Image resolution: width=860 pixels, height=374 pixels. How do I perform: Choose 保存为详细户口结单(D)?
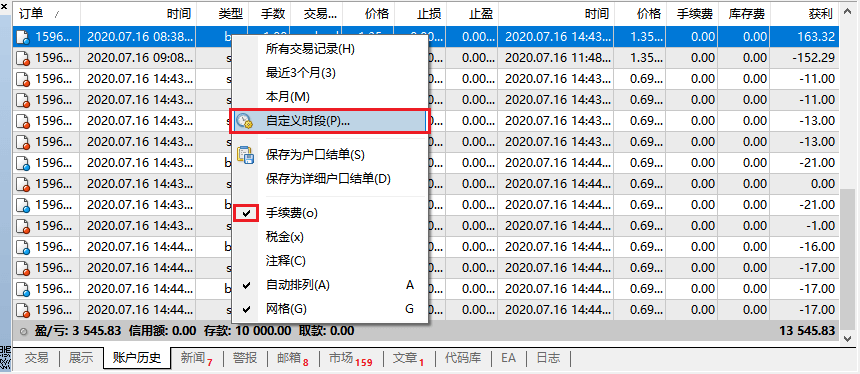click(x=330, y=179)
